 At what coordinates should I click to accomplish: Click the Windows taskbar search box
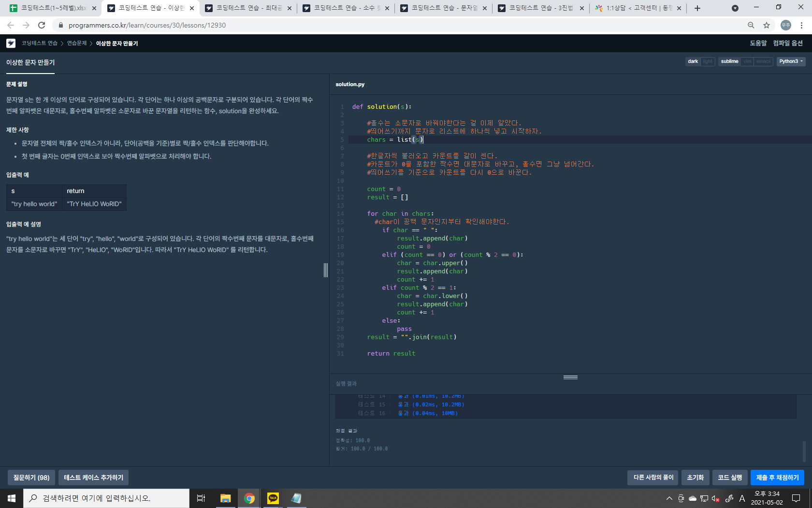[106, 498]
